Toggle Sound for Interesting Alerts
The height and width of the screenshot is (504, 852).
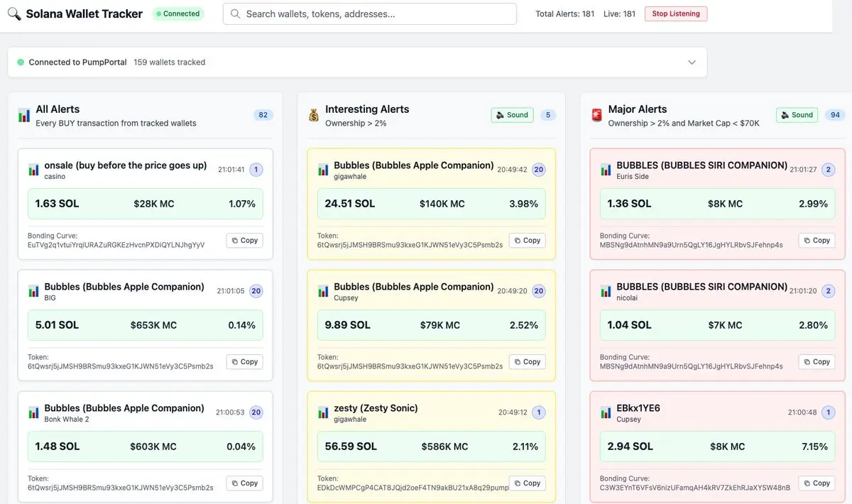[x=512, y=115]
